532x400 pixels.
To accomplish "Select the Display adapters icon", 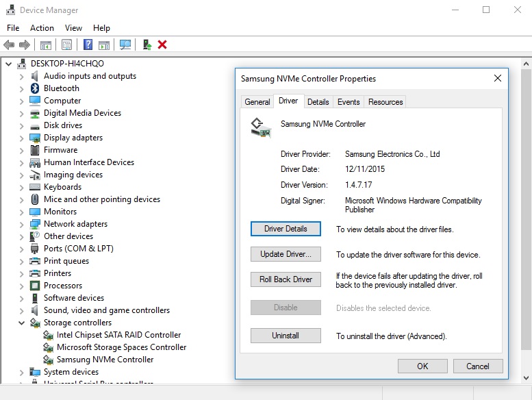I will tap(35, 138).
